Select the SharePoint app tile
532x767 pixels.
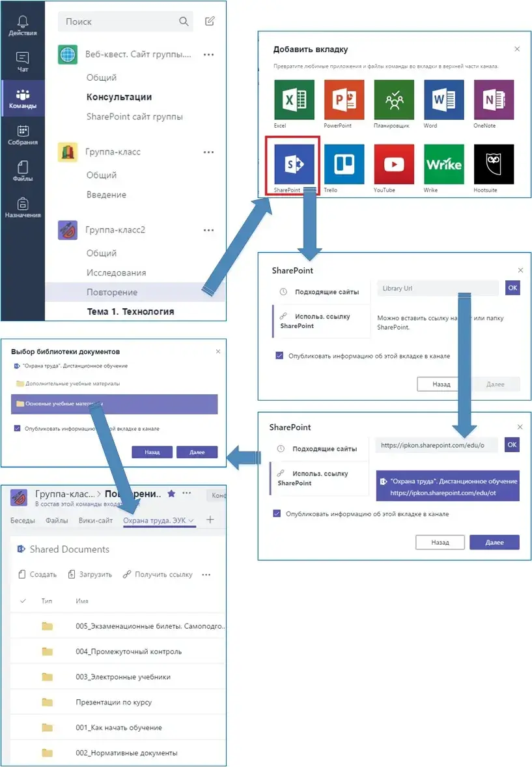294,164
